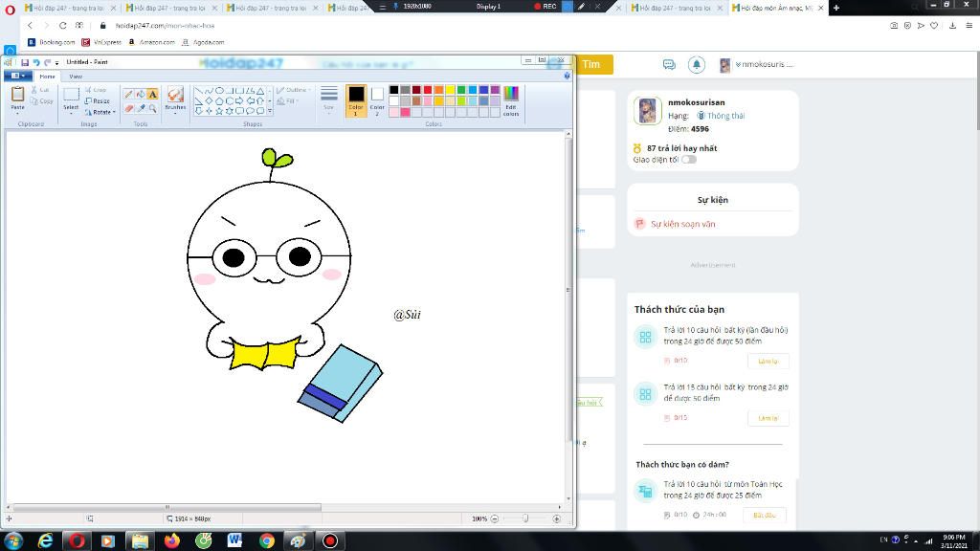Click the Copy icon in Clipboard group
The width and height of the screenshot is (980, 551).
pyautogui.click(x=35, y=101)
